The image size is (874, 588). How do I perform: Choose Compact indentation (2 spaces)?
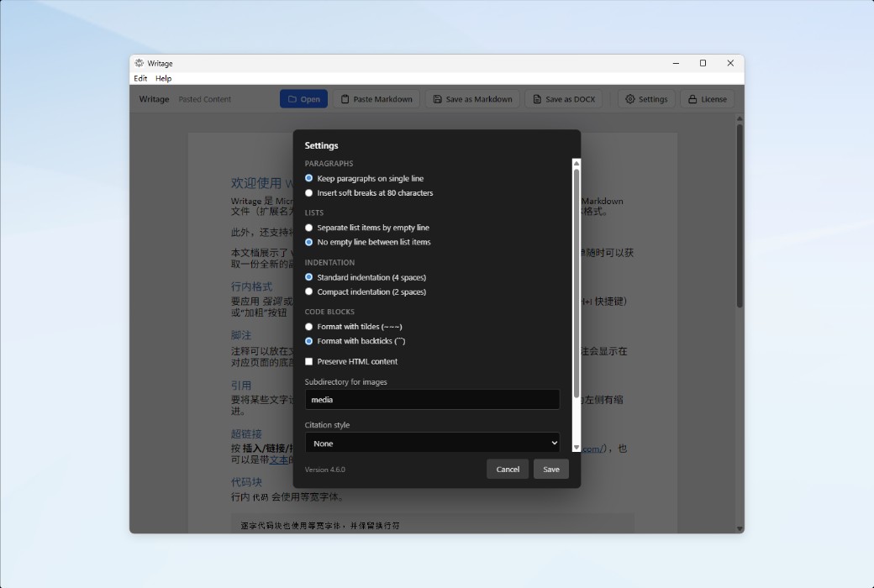click(x=308, y=291)
